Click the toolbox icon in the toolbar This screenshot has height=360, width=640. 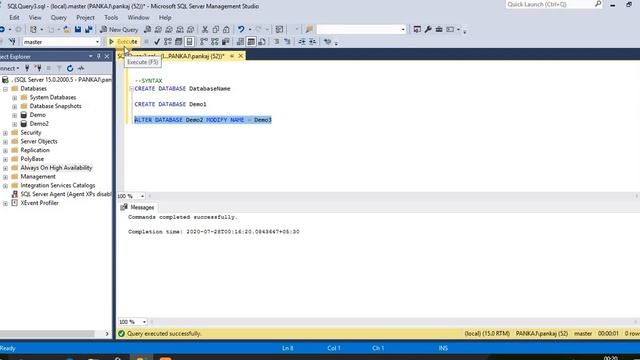439,29
